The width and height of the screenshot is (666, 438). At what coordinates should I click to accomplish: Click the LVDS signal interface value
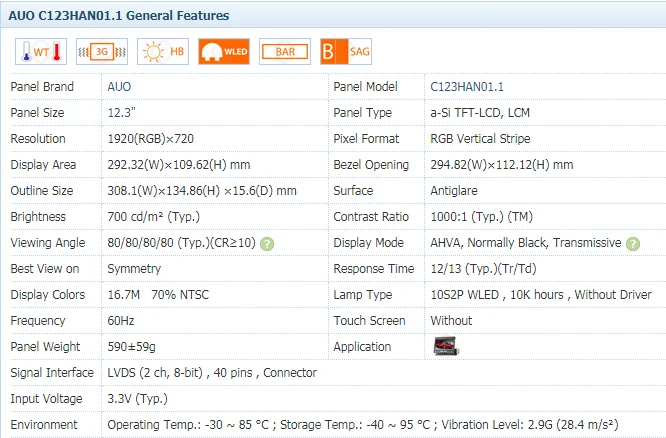211,373
